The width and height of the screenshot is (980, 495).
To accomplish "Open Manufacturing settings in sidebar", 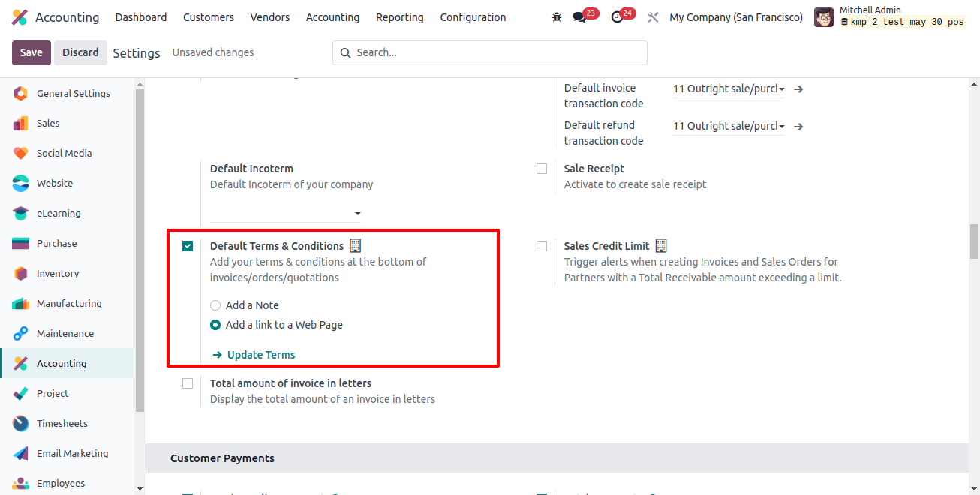I will pos(68,303).
